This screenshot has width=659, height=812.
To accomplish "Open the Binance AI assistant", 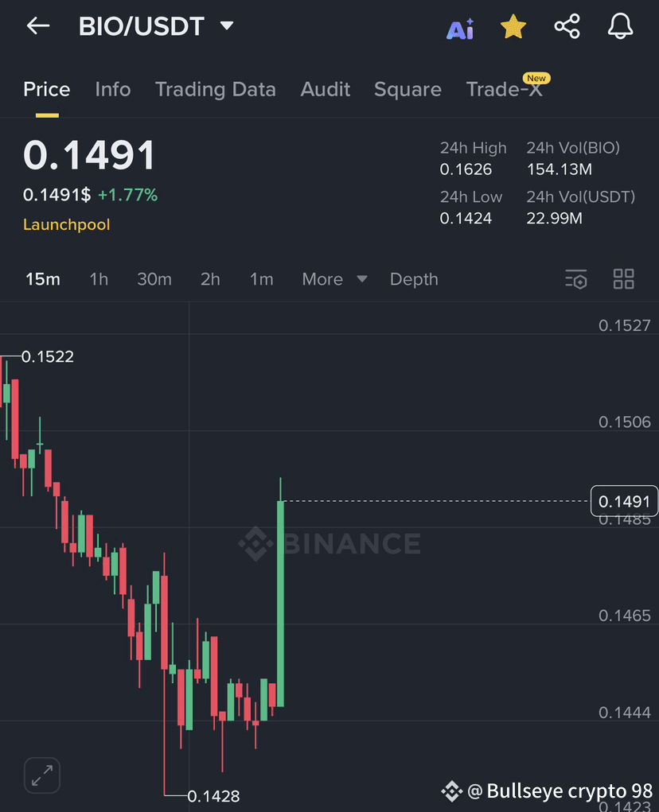I will (460, 26).
